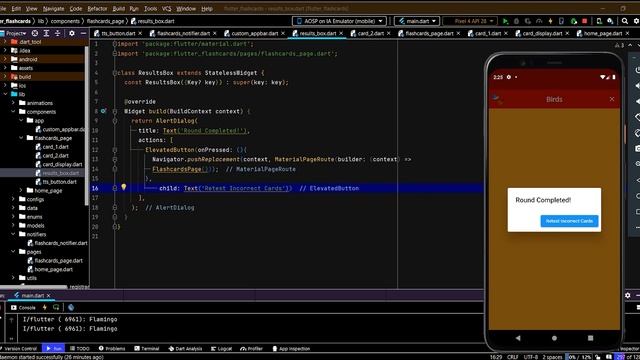Open the AOSP on IA Emulator device dropdown
The height and width of the screenshot is (360, 640).
pyautogui.click(x=339, y=21)
